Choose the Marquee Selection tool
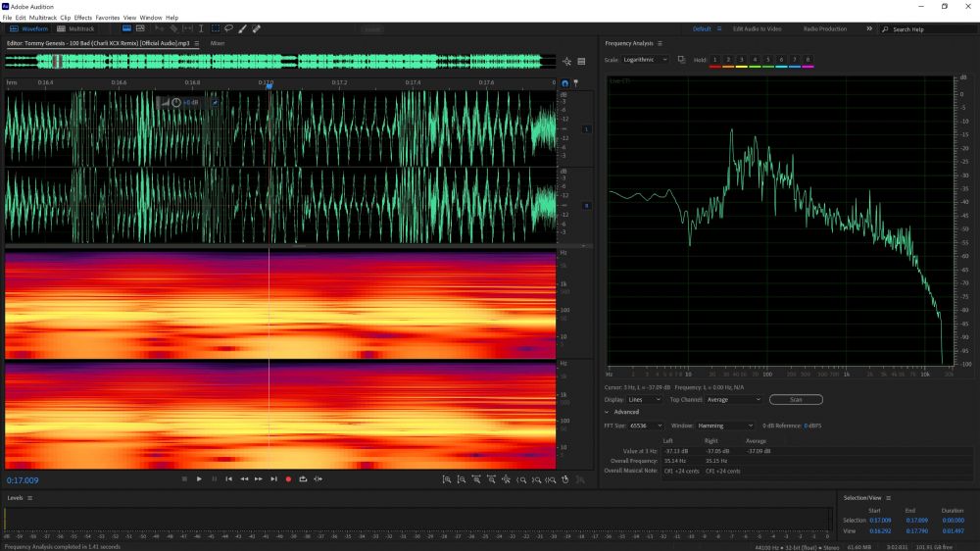 [x=216, y=29]
